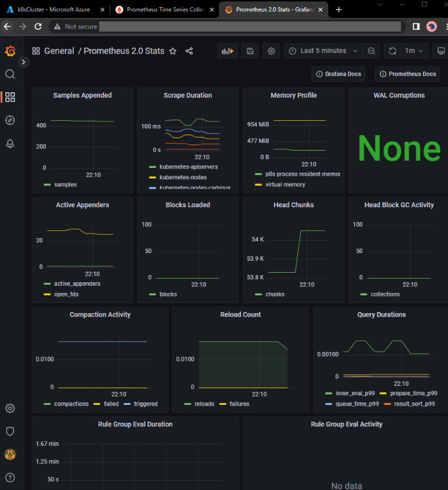Open Samples Appended panel title menu
The image size is (448, 490).
(x=82, y=95)
